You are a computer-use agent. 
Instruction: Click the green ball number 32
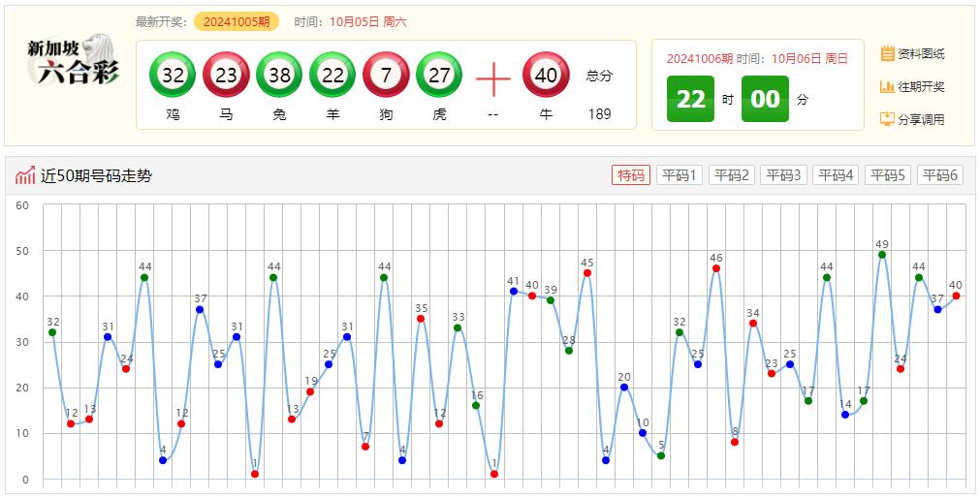point(173,76)
